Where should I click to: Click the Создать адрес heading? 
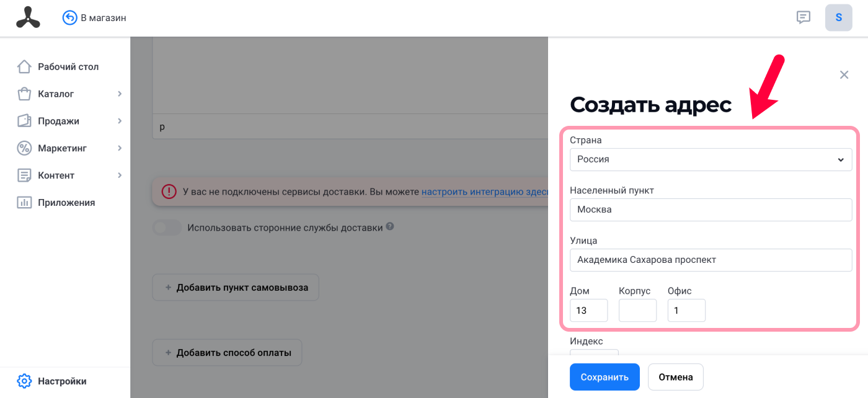click(x=650, y=104)
